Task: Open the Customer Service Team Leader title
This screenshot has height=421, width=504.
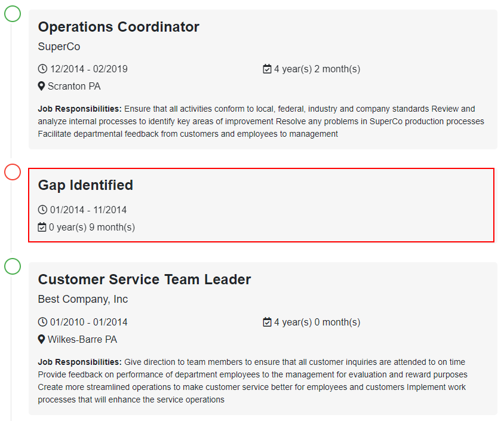Action: [x=145, y=279]
